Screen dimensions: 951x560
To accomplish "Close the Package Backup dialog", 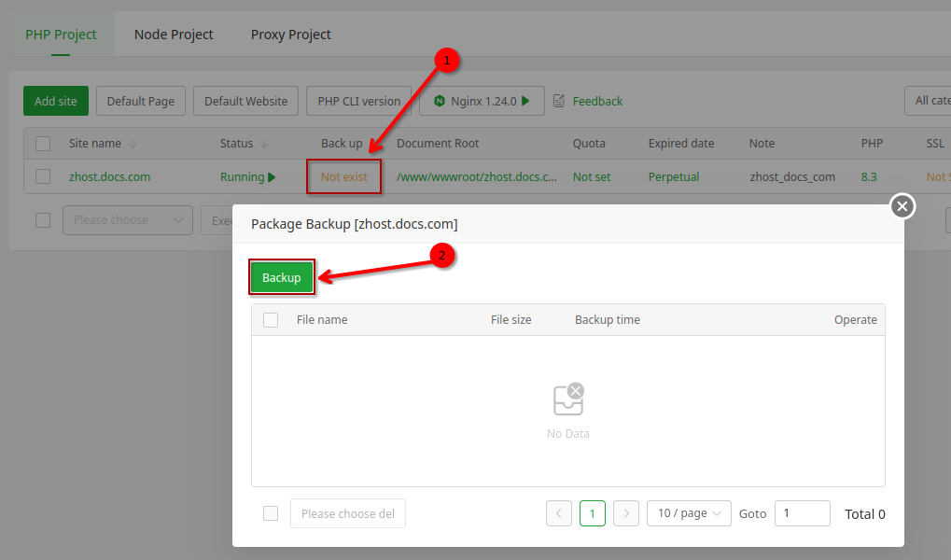I will [902, 206].
